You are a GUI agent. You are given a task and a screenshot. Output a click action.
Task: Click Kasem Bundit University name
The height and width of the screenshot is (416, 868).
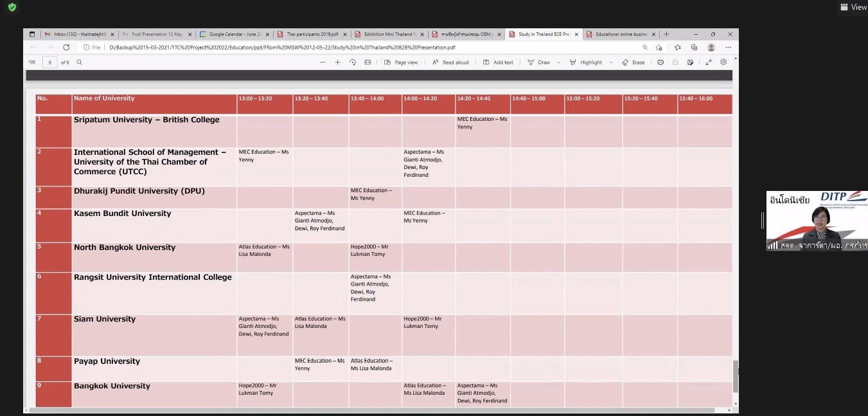(x=123, y=213)
